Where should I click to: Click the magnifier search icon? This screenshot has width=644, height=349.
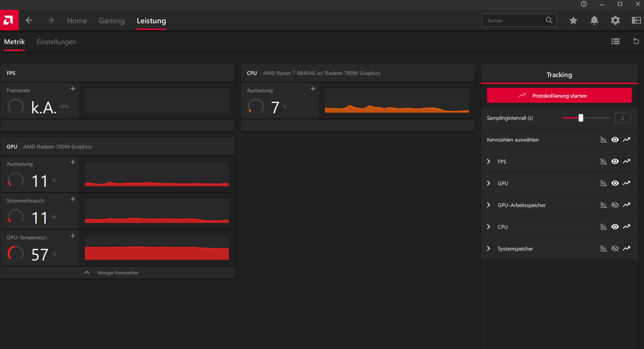pos(549,20)
